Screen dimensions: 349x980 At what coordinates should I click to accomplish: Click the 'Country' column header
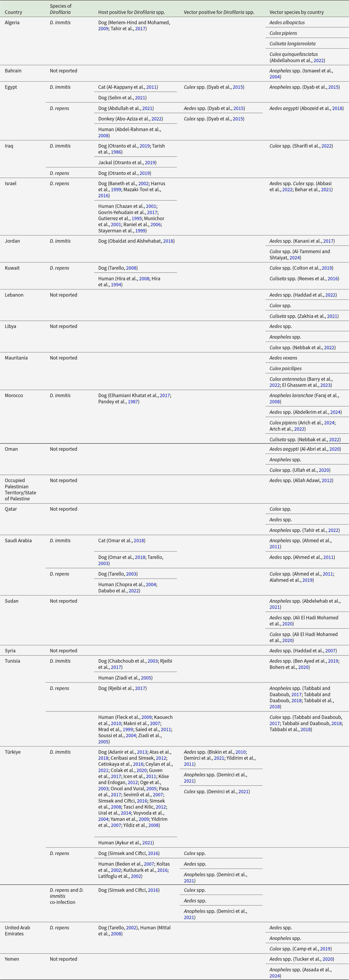point(13,12)
